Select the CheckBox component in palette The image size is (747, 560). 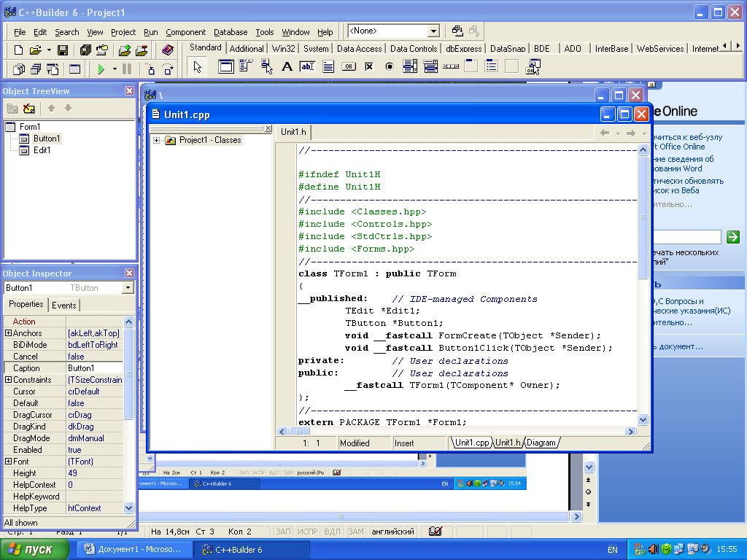coord(368,66)
